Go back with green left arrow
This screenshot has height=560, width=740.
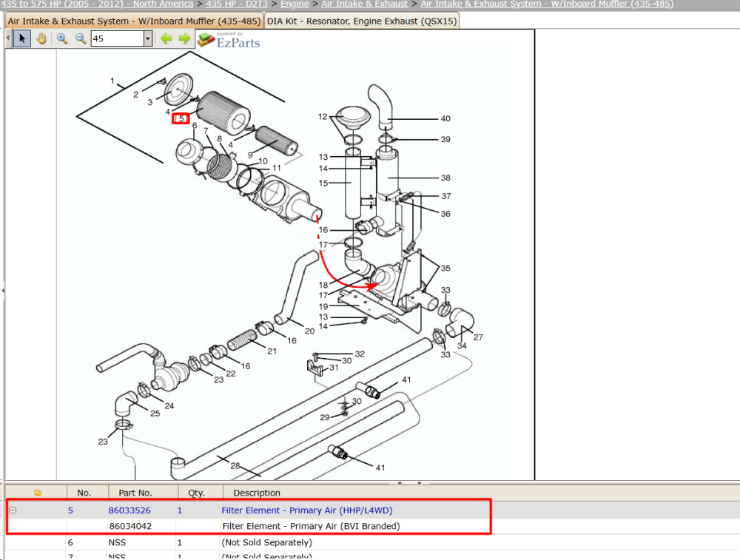click(x=166, y=38)
